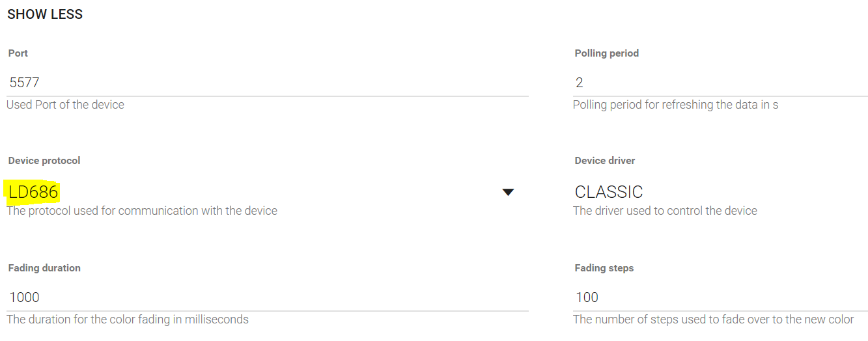The width and height of the screenshot is (868, 341).
Task: Open Device protocol dropdown arrow
Action: click(x=508, y=192)
